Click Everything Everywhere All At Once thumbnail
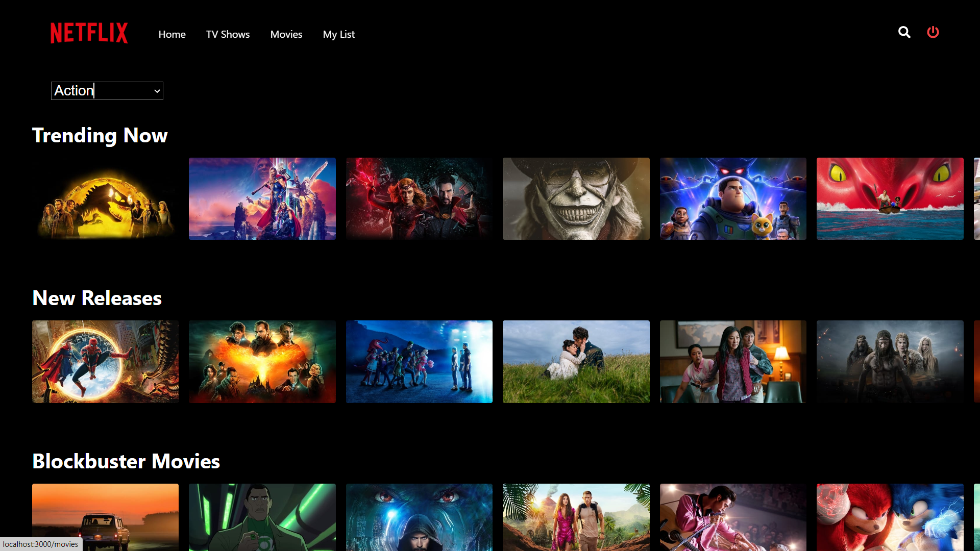 733,362
